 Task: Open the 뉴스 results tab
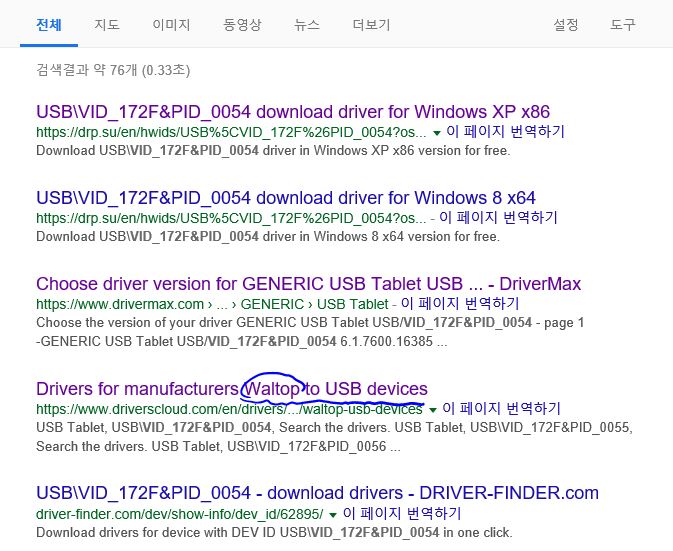[307, 24]
